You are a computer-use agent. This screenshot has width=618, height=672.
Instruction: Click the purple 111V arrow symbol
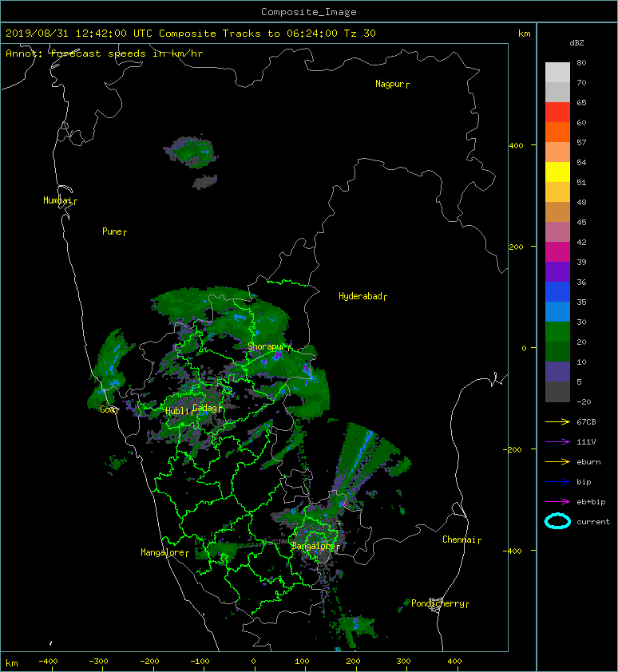557,442
